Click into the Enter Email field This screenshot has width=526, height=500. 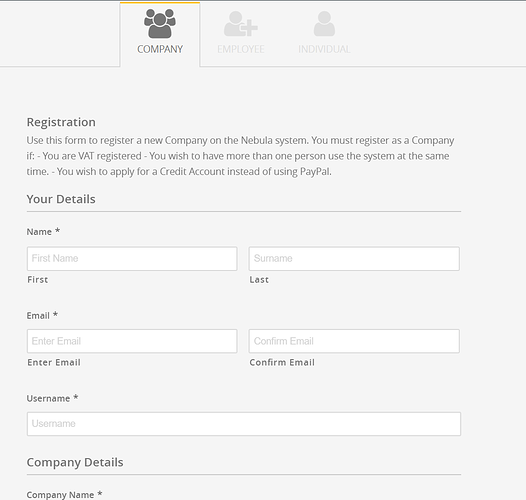click(x=132, y=341)
